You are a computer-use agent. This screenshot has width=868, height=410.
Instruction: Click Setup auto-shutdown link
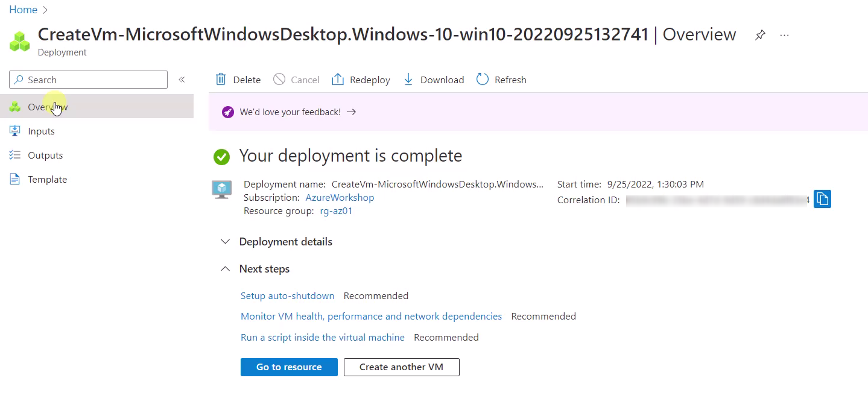tap(287, 295)
